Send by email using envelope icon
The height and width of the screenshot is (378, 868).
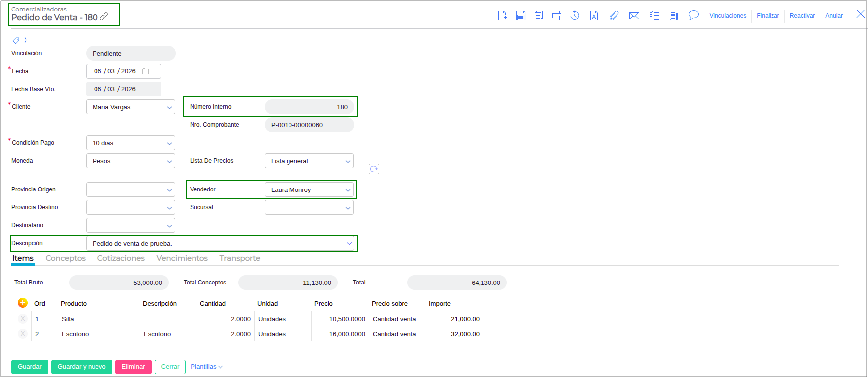pos(634,16)
